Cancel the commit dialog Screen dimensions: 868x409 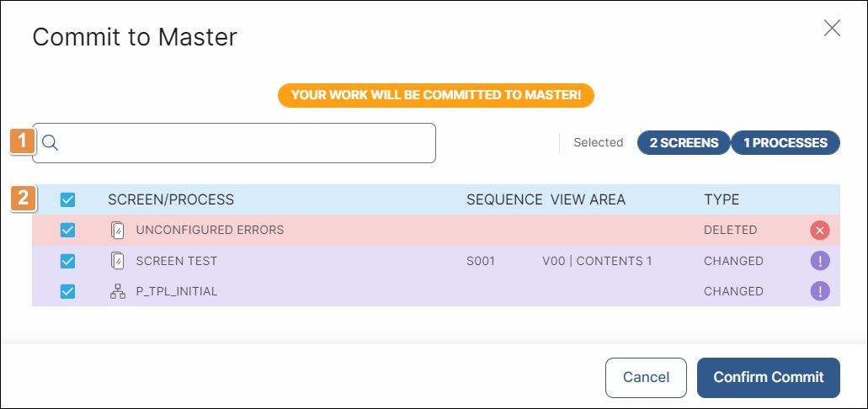tap(646, 378)
